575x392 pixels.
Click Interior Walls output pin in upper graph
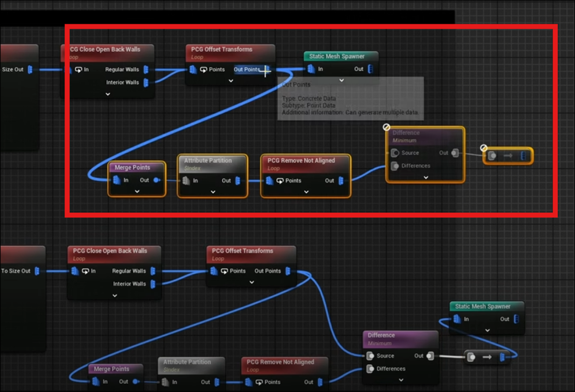tap(146, 82)
